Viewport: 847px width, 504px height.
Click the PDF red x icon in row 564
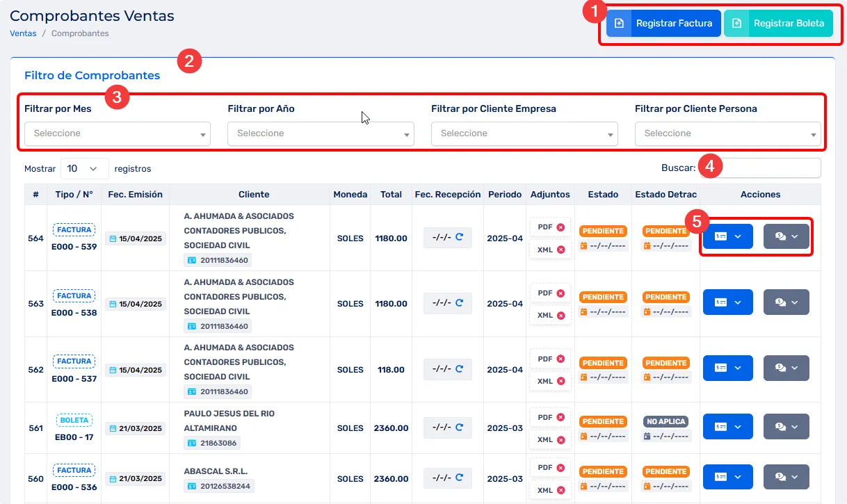(x=560, y=227)
